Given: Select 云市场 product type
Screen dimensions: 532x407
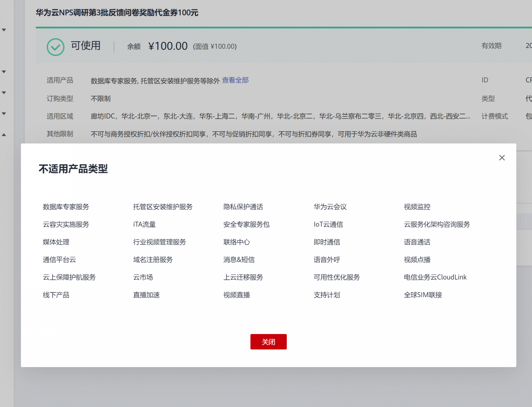Looking at the screenshot, I should [x=143, y=277].
